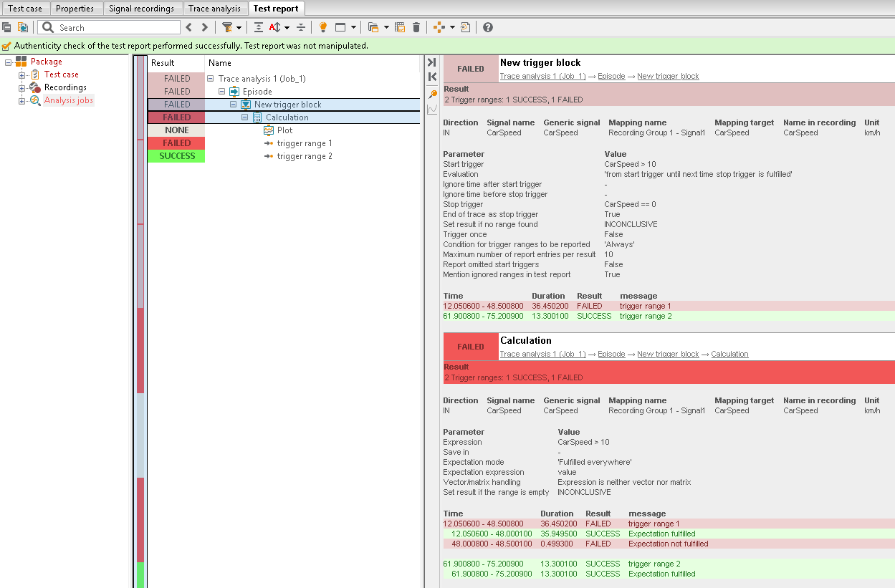Click the lightbulb icon in toolbar
This screenshot has width=895, height=588.
pyautogui.click(x=322, y=27)
